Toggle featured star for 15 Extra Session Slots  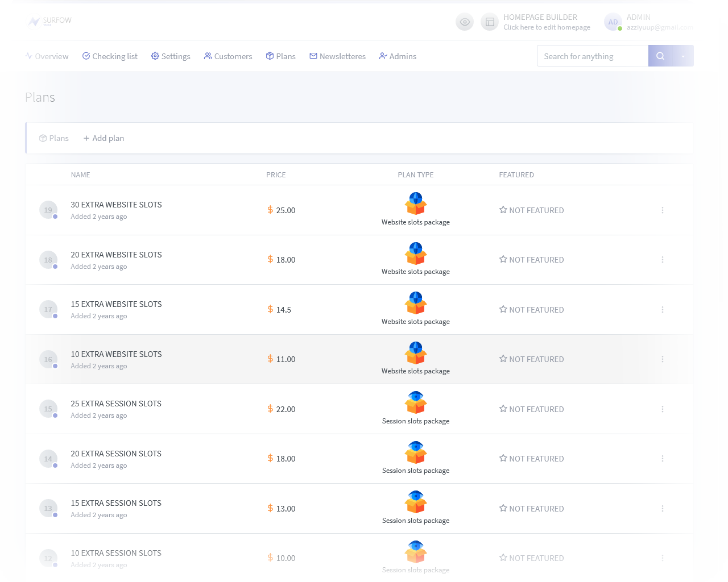coord(503,508)
